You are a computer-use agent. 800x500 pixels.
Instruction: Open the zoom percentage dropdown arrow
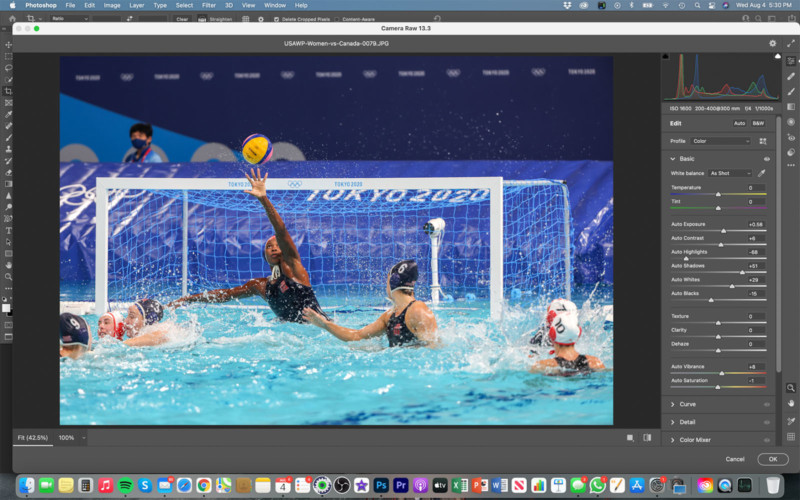(84, 438)
